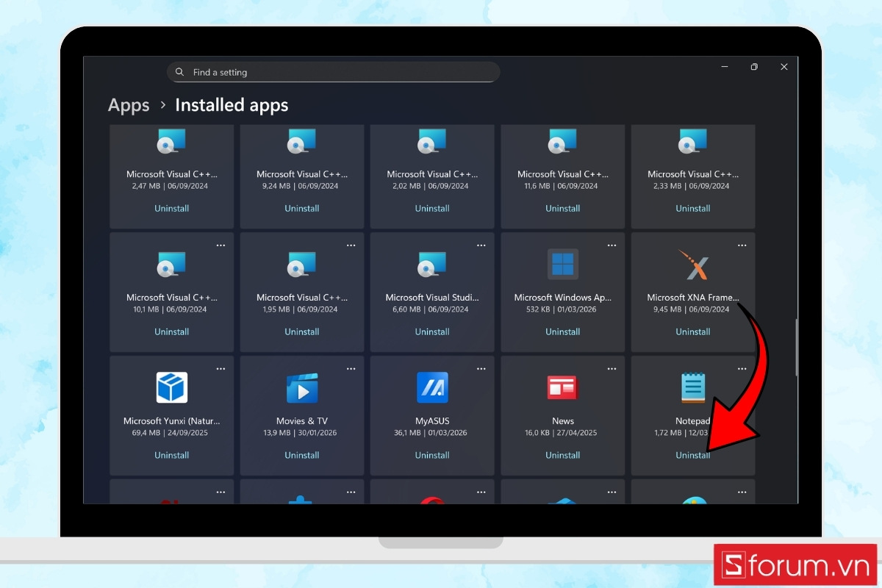Viewport: 882px width, 588px height.
Task: Uninstall the Microsoft Windows App entry
Action: click(563, 332)
